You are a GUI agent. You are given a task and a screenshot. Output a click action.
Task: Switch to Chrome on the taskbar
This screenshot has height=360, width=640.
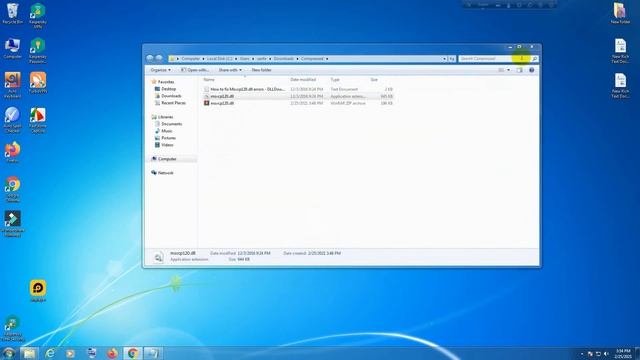[x=132, y=353]
